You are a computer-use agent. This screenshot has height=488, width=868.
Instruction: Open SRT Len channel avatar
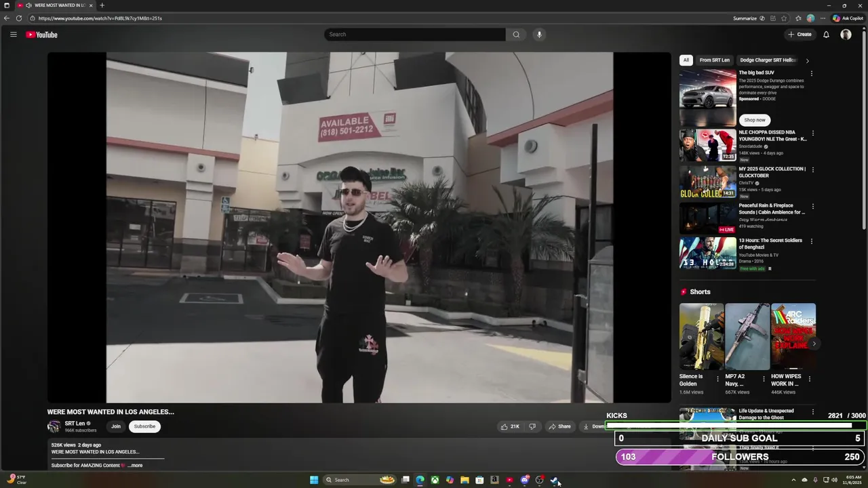point(54,426)
